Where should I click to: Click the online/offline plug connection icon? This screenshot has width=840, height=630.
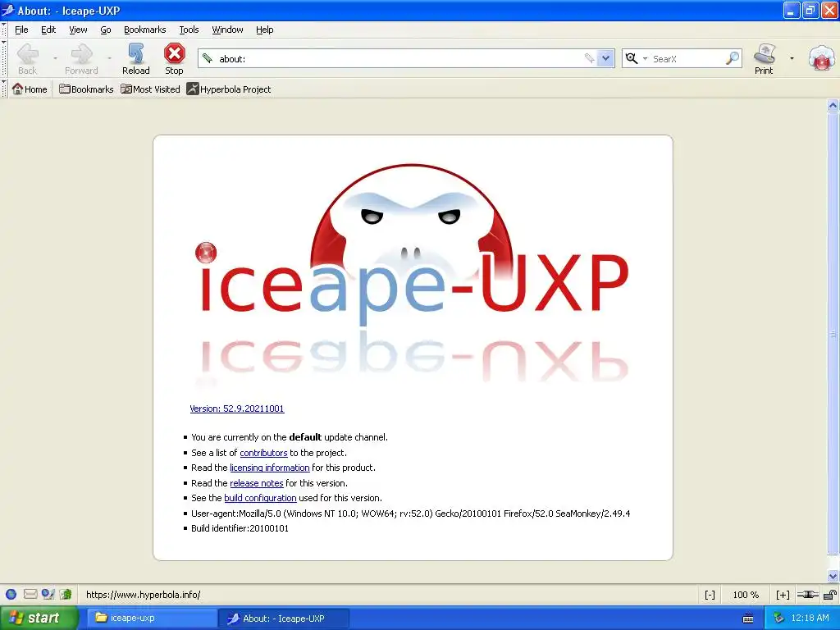tap(807, 595)
